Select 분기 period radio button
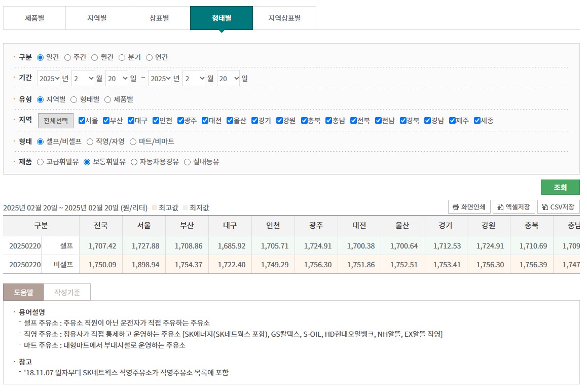The width and height of the screenshot is (587, 392). click(x=122, y=58)
